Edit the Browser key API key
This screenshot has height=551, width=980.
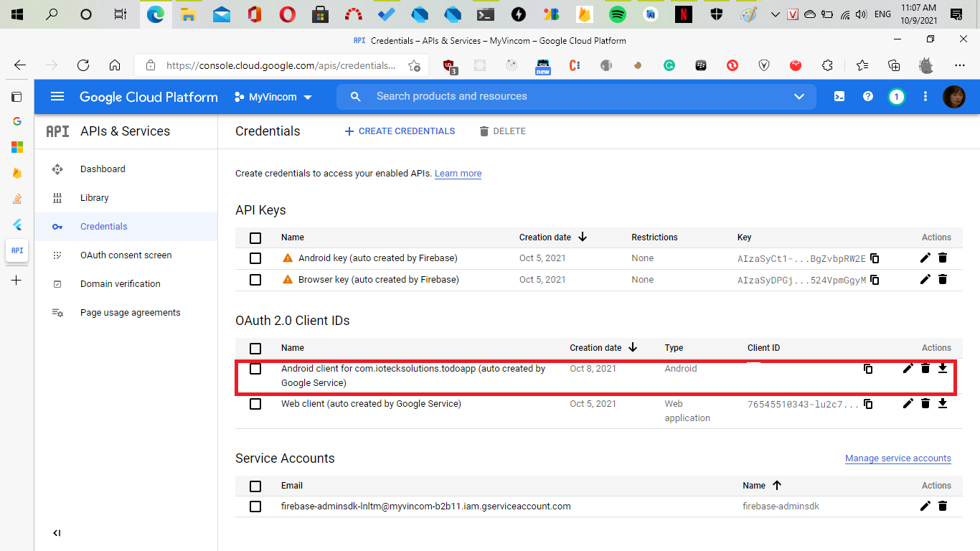click(925, 280)
